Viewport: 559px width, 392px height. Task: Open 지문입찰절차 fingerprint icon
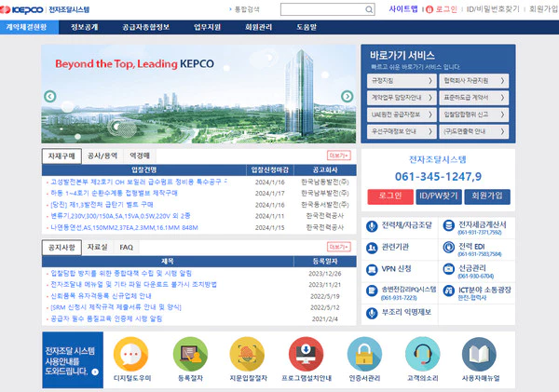click(x=248, y=354)
